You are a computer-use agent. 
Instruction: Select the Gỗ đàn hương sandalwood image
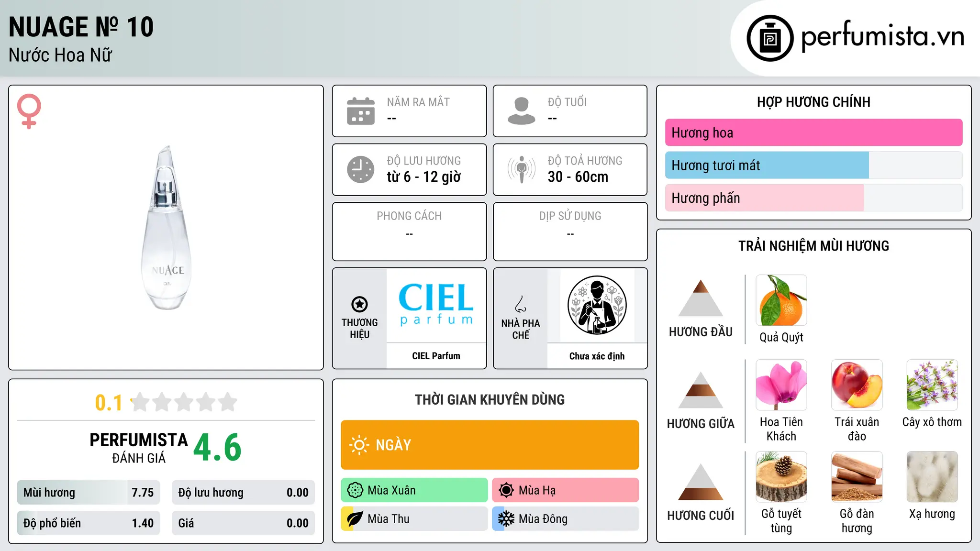point(857,477)
